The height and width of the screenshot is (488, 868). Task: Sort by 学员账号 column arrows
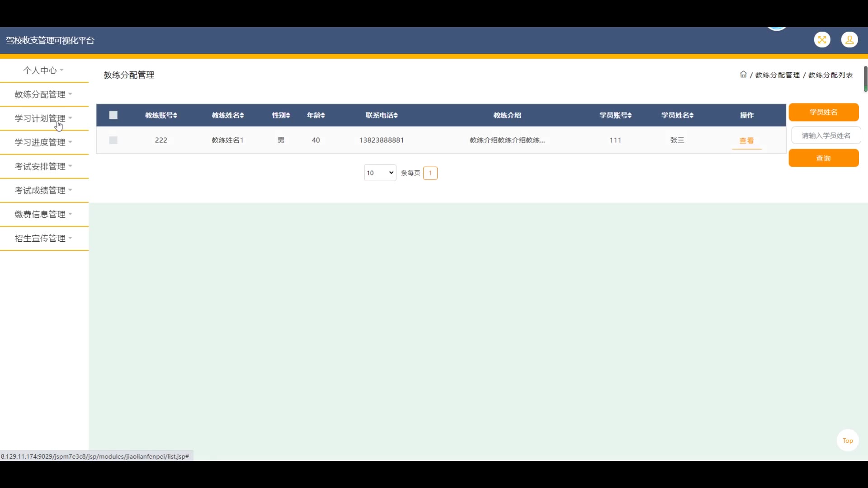click(629, 116)
